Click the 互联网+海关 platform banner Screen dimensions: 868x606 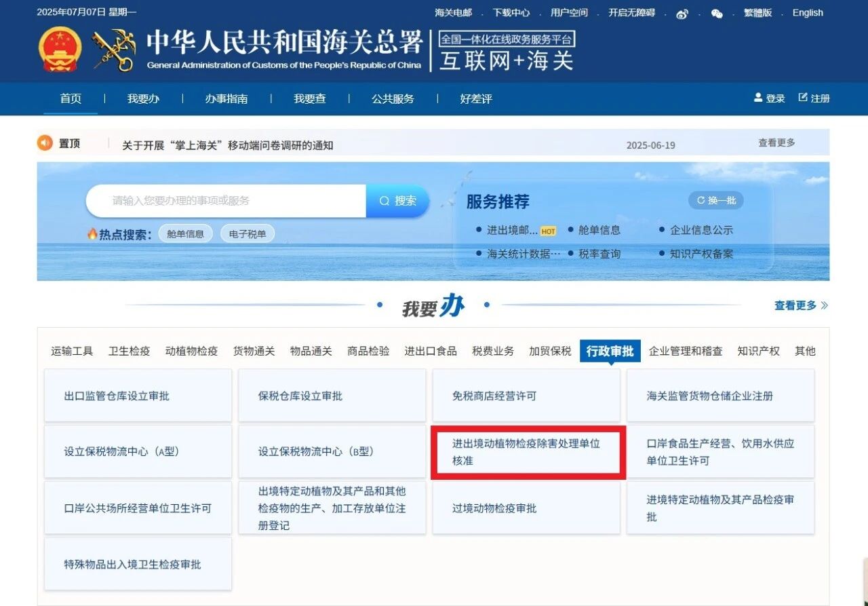point(507,52)
